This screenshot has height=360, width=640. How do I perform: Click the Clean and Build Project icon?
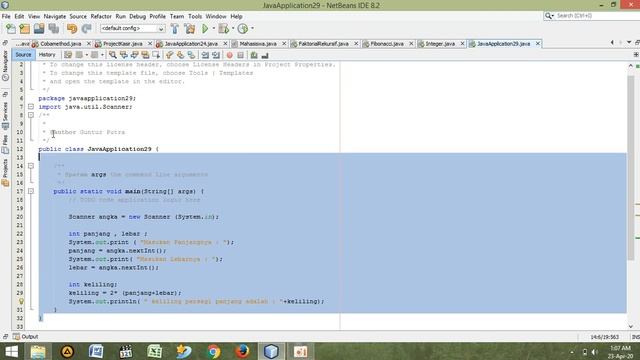(x=190, y=29)
